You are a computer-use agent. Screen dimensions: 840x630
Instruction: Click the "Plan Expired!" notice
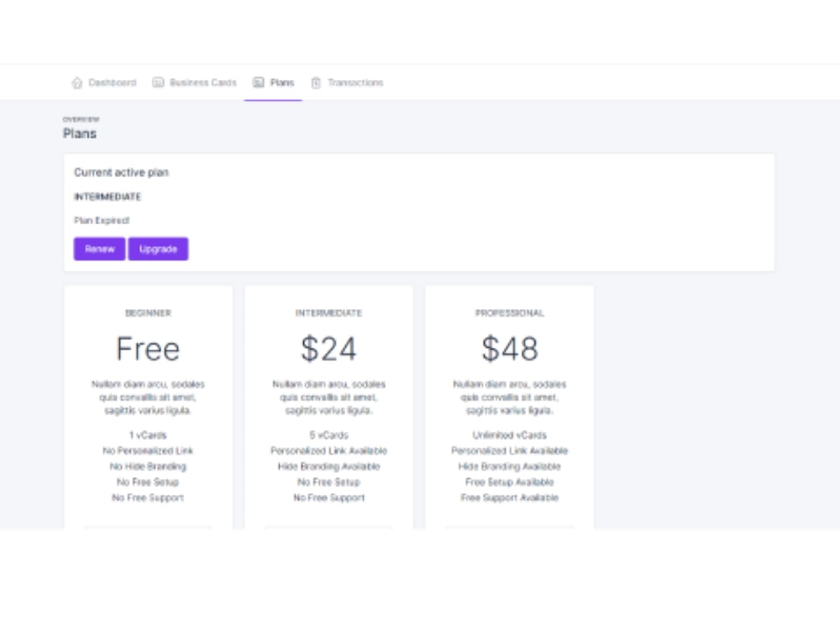click(x=102, y=220)
